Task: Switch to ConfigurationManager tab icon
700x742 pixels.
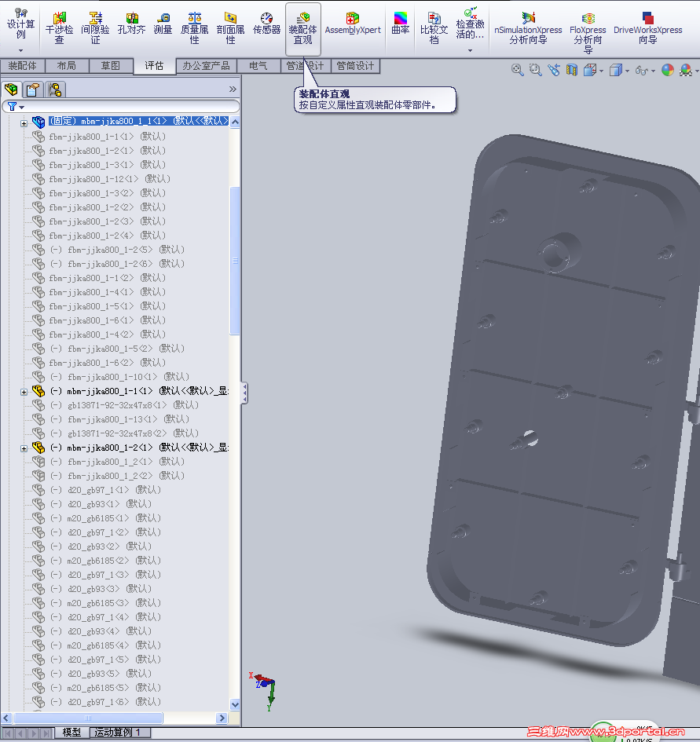Action: 55,90
